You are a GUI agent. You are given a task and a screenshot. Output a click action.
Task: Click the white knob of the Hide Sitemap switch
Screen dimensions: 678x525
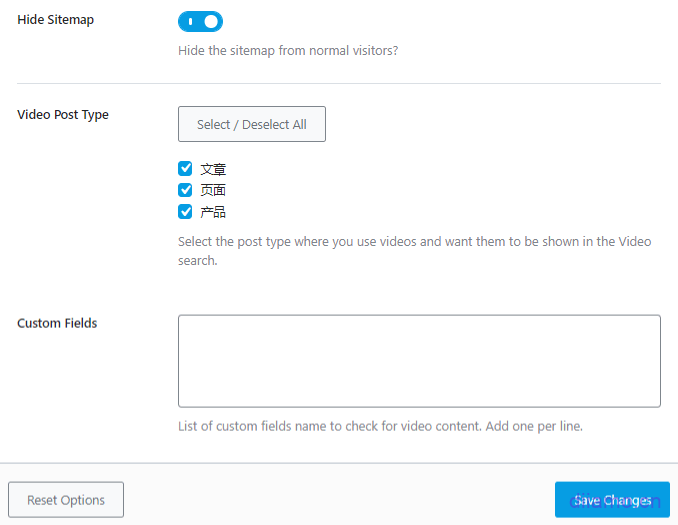click(210, 21)
